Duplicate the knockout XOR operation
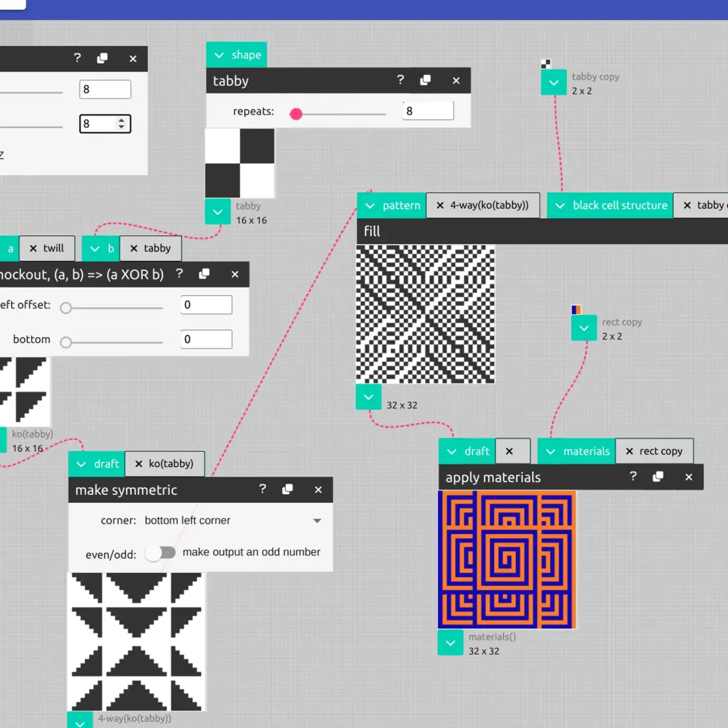This screenshot has width=728, height=728. (x=204, y=274)
